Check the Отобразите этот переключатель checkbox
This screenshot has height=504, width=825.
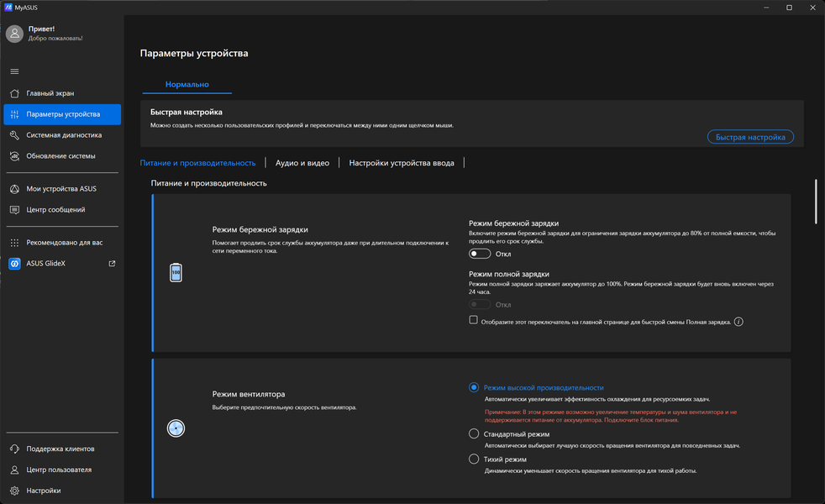474,320
